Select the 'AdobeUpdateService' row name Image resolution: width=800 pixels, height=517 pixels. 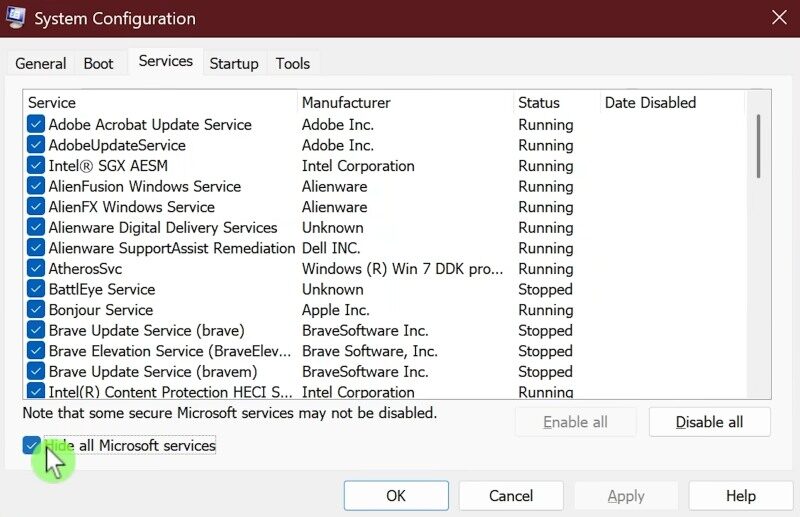(117, 145)
